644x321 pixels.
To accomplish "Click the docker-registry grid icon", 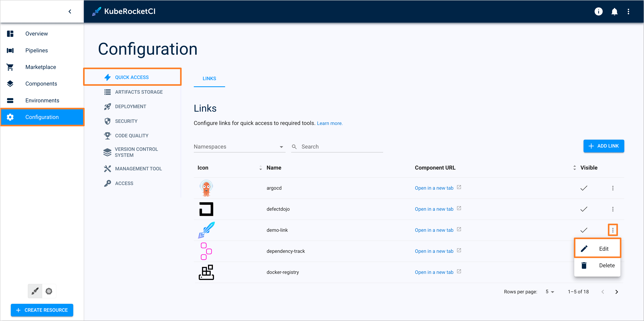I will click(x=206, y=272).
